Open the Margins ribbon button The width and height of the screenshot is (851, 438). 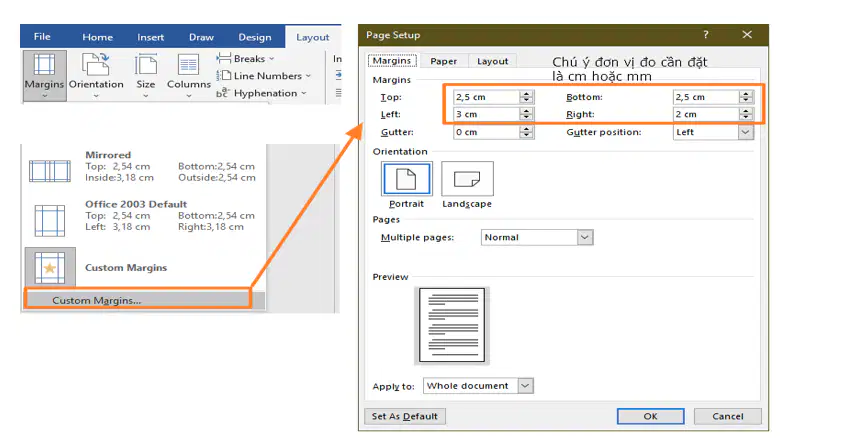45,75
